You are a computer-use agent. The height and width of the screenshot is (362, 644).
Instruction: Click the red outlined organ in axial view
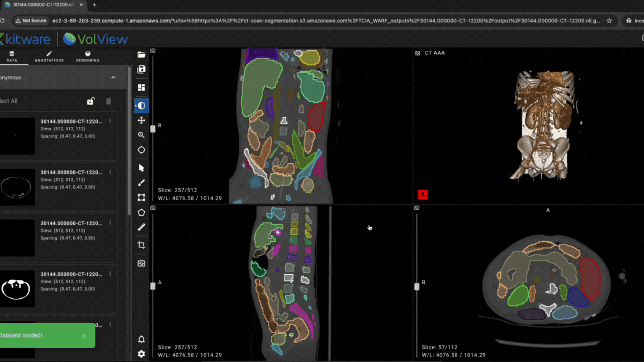pos(590,279)
